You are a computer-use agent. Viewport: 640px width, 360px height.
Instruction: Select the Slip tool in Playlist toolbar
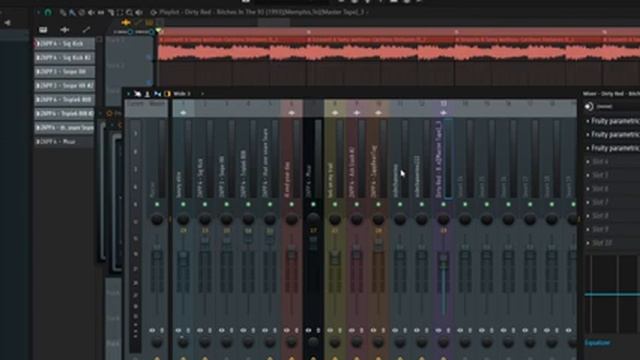[x=100, y=13]
